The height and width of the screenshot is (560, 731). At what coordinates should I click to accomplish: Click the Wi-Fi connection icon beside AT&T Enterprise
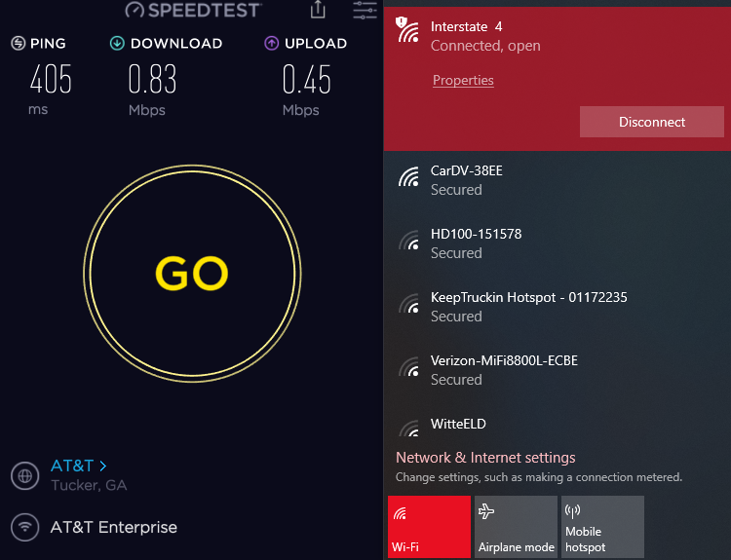pyautogui.click(x=24, y=528)
